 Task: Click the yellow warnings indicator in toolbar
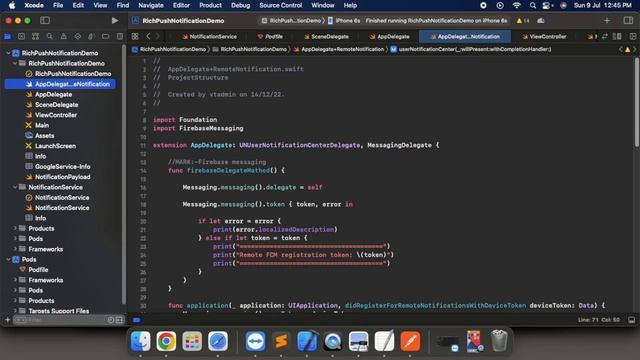[523, 20]
